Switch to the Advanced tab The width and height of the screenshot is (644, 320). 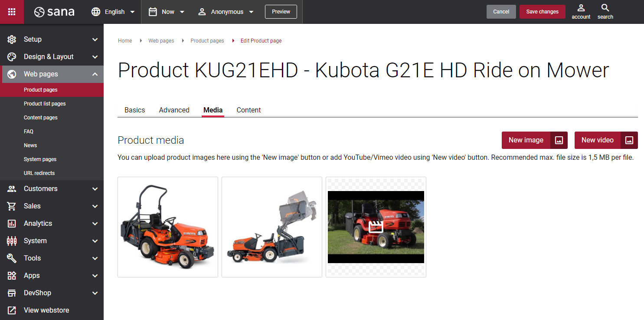click(174, 110)
